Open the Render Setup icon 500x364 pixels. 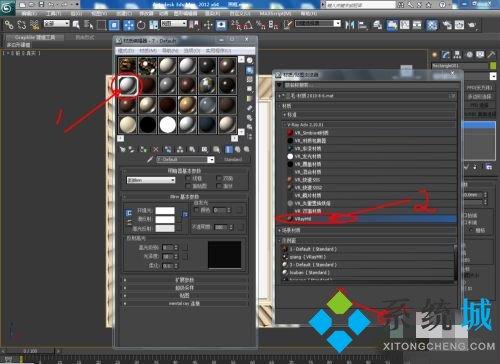(447, 25)
